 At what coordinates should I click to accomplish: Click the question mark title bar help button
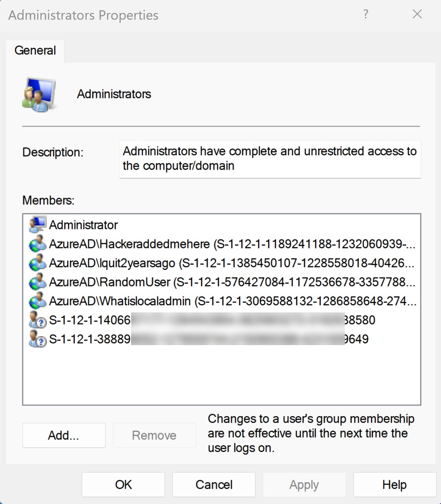click(x=366, y=14)
